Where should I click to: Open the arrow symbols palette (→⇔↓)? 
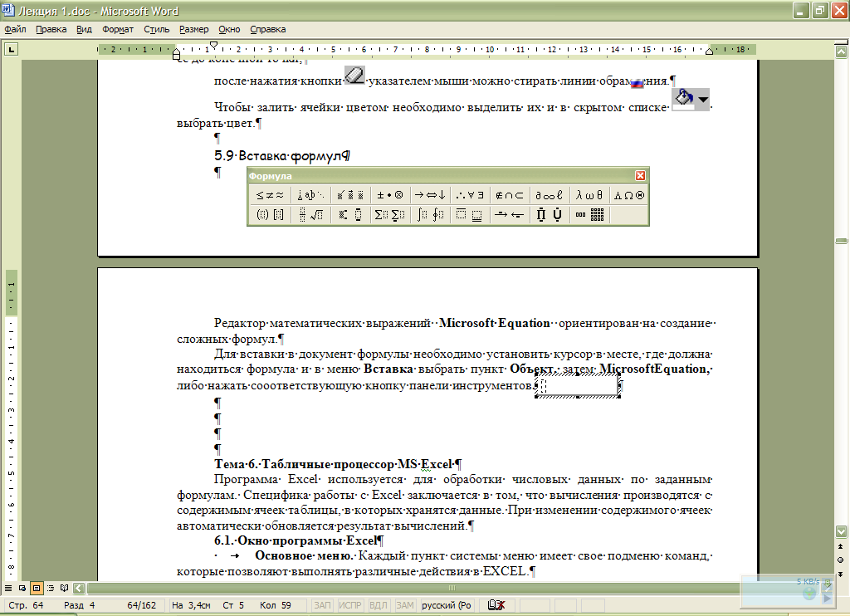pos(430,195)
